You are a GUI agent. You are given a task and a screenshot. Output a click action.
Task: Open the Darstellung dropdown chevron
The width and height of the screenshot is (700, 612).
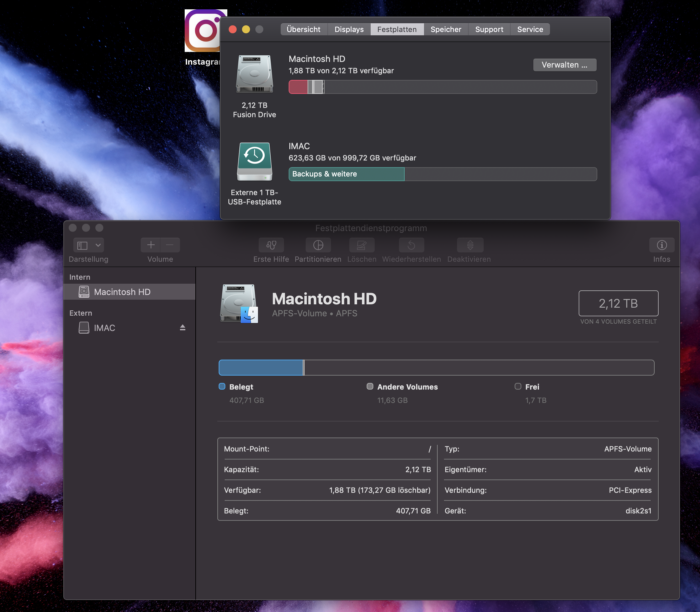pyautogui.click(x=98, y=245)
